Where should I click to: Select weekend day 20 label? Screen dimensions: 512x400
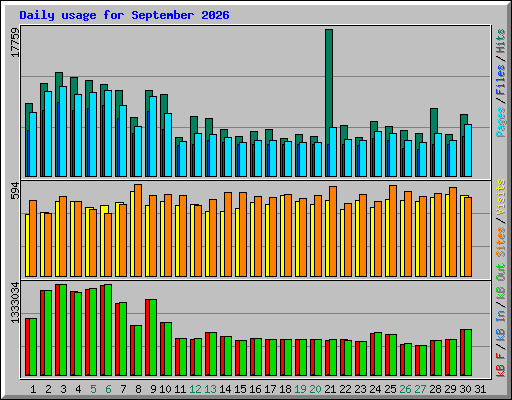315,389
